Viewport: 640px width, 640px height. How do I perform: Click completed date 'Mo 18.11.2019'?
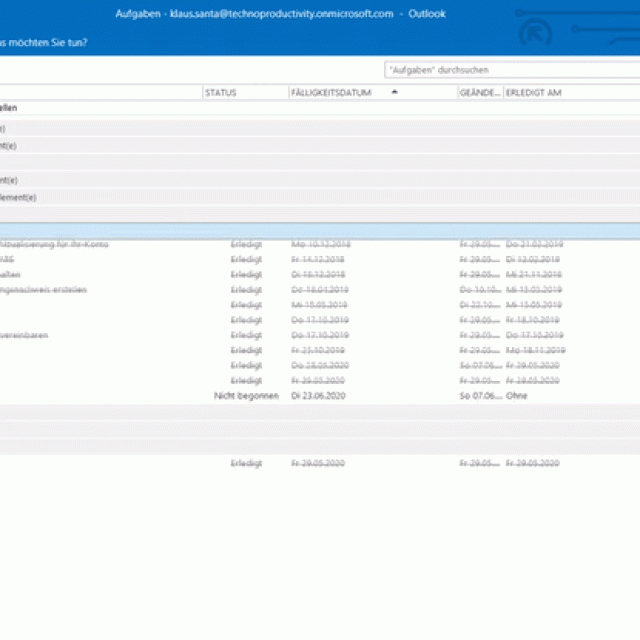click(536, 350)
